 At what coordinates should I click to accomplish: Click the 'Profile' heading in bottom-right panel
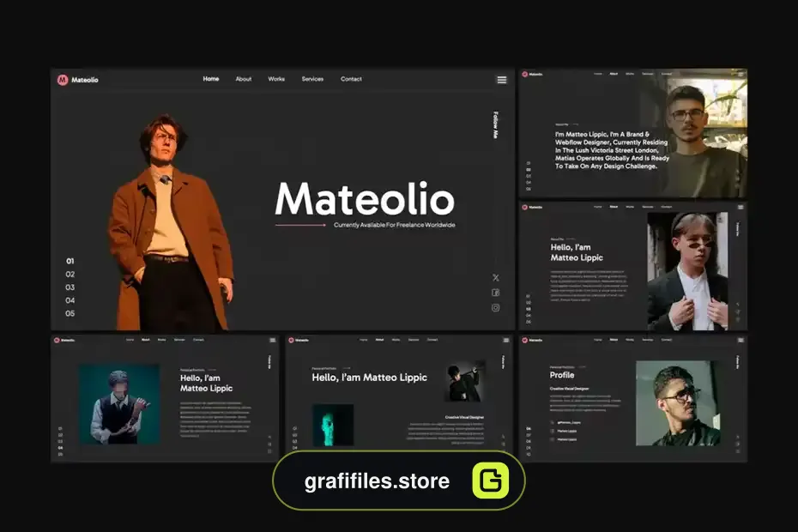point(562,375)
